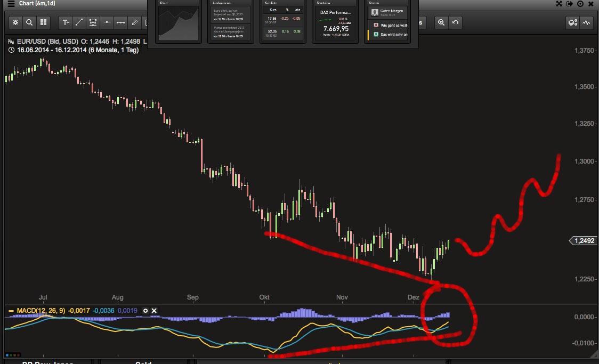This screenshot has width=599, height=364.
Task: Open chart settings gear in toolbar
Action: point(15,22)
